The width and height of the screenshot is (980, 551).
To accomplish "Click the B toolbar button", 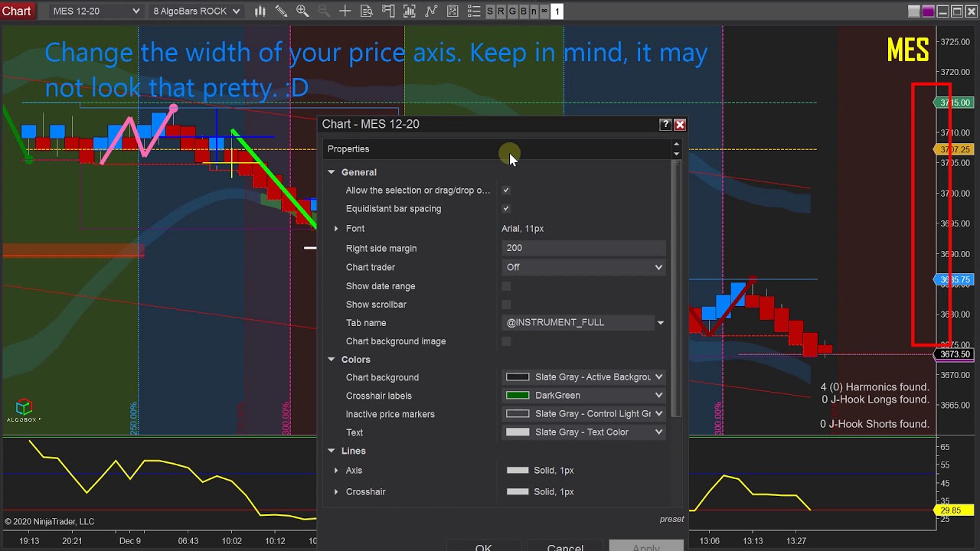I will click(523, 11).
